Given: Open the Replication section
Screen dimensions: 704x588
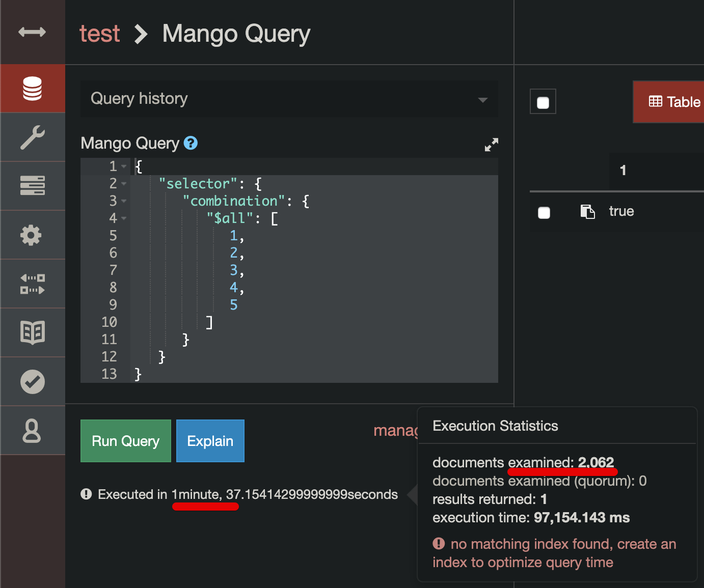Looking at the screenshot, I should [32, 284].
